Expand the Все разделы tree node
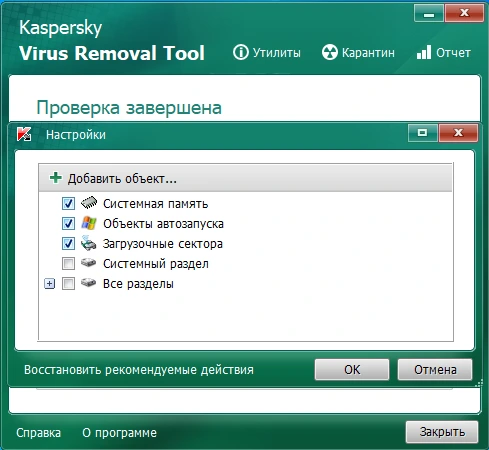The height and width of the screenshot is (450, 489). coord(50,284)
